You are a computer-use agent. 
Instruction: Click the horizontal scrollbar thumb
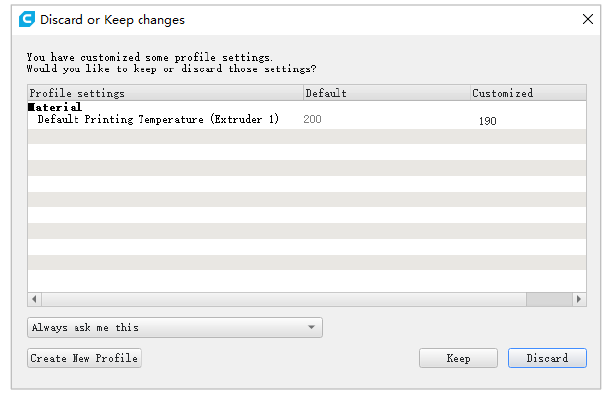tap(547, 299)
